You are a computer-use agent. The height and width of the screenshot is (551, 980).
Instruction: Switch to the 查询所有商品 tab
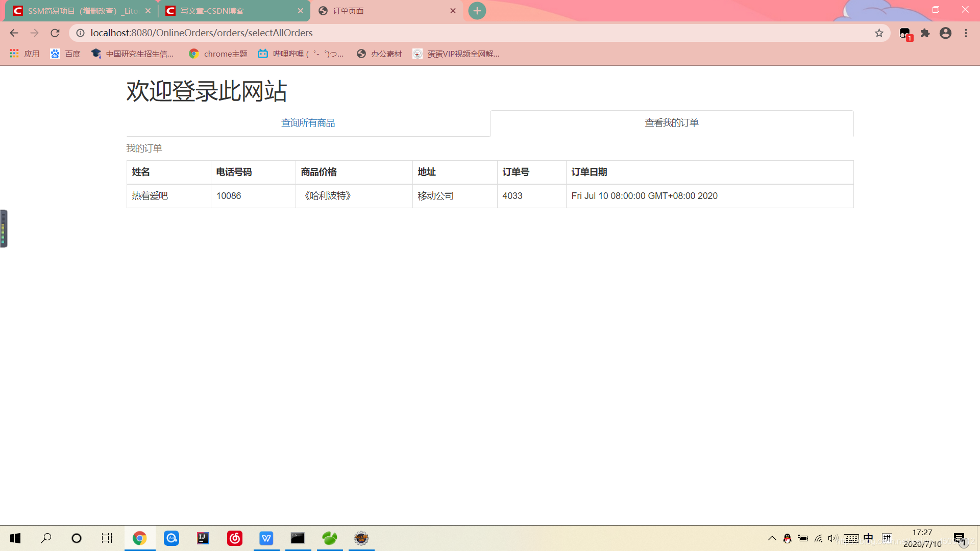pos(308,123)
